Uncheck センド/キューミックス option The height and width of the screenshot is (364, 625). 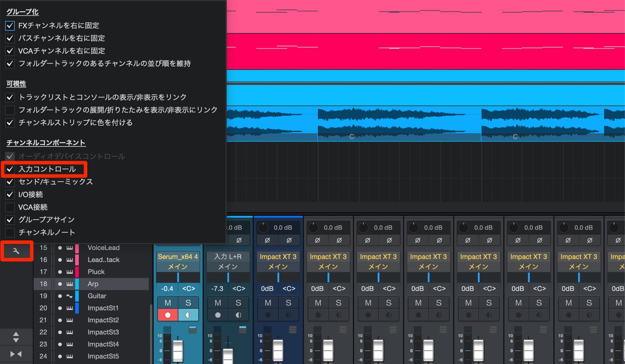tap(10, 182)
